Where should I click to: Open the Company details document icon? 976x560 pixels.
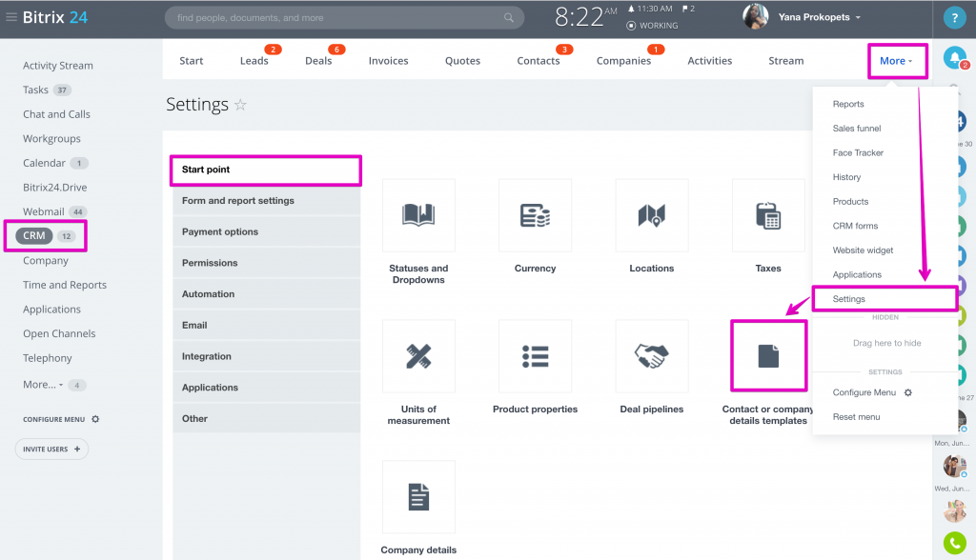click(x=418, y=497)
